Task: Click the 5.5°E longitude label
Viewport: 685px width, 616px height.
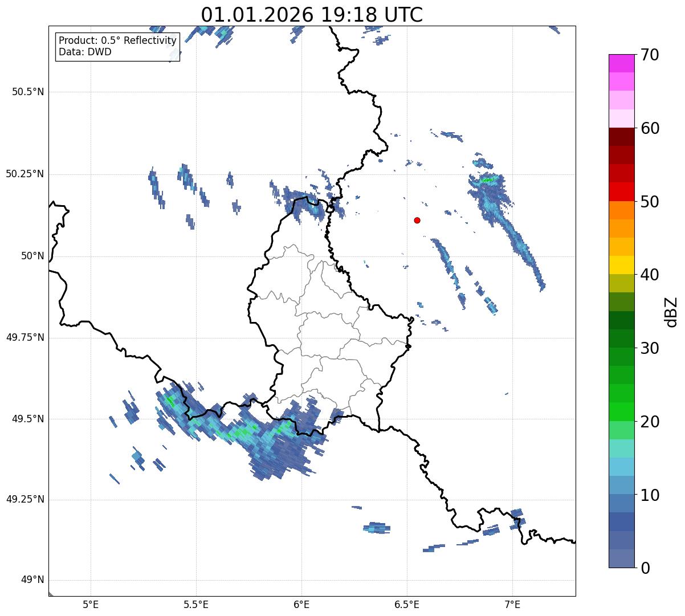Action: (196, 604)
